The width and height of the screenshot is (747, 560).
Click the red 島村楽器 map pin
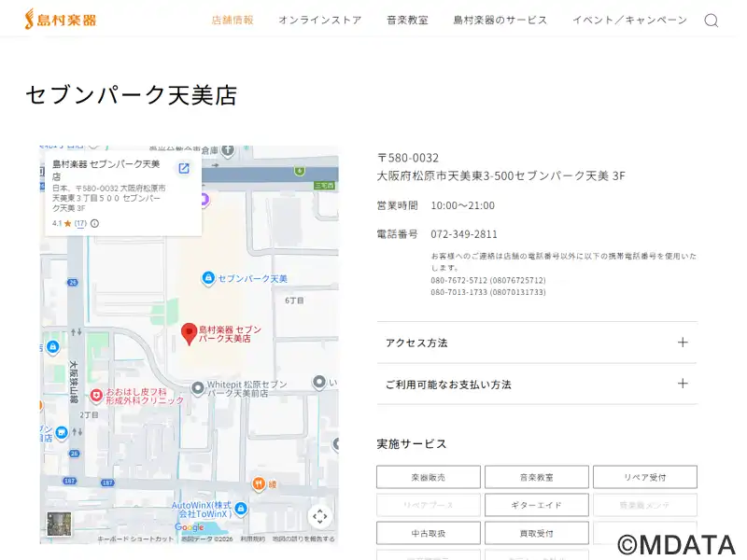189,332
